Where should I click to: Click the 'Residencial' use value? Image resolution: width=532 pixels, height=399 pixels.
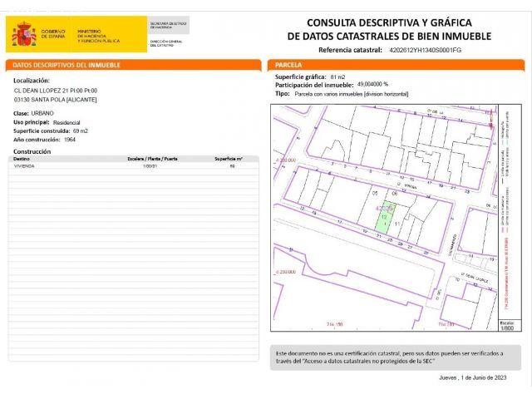coord(66,122)
